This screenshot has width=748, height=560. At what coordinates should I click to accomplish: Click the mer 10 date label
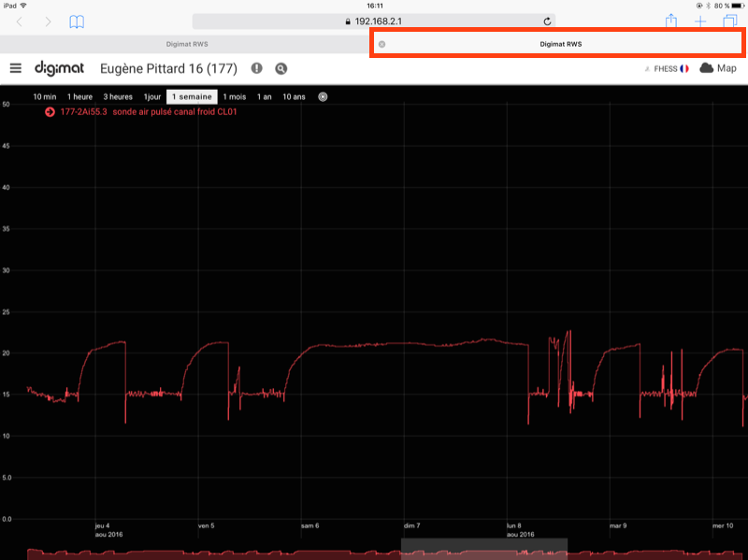(723, 525)
